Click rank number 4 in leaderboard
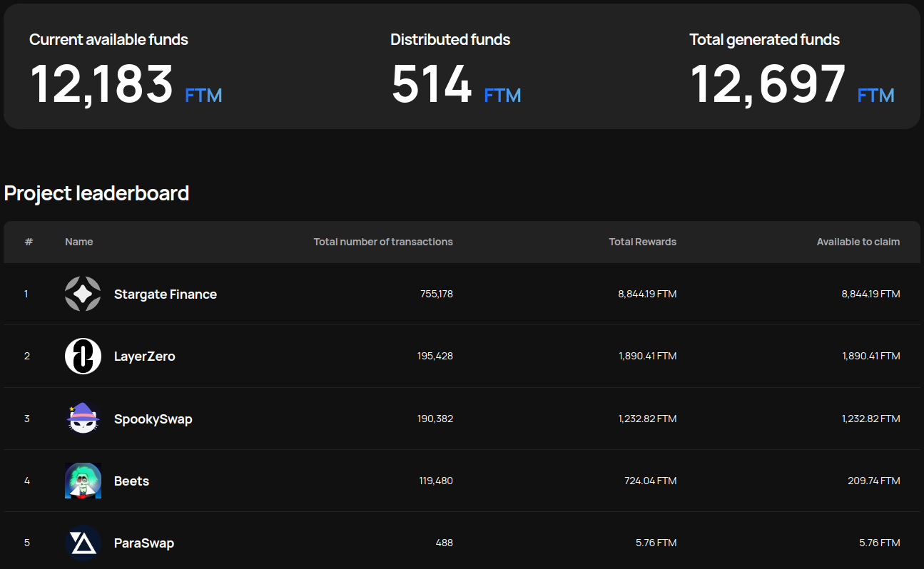The height and width of the screenshot is (569, 924). coord(27,481)
